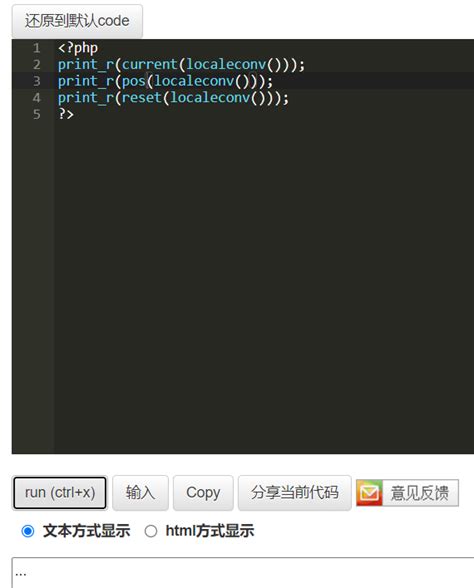Open the 输入 input button

[x=140, y=493]
